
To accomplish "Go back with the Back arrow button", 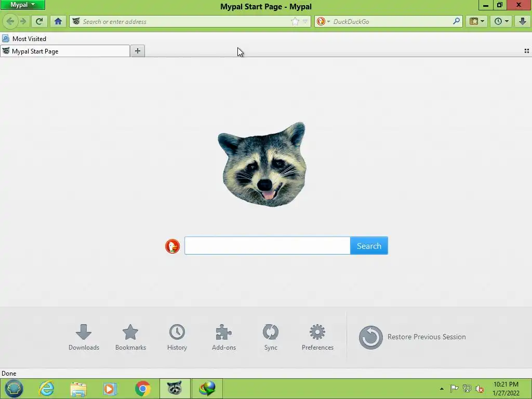I will [x=10, y=21].
